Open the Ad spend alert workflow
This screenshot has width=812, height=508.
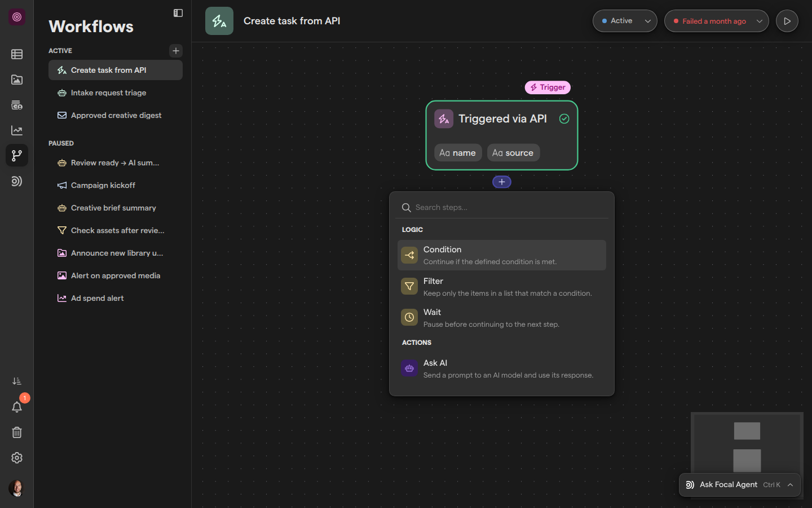coord(116,298)
